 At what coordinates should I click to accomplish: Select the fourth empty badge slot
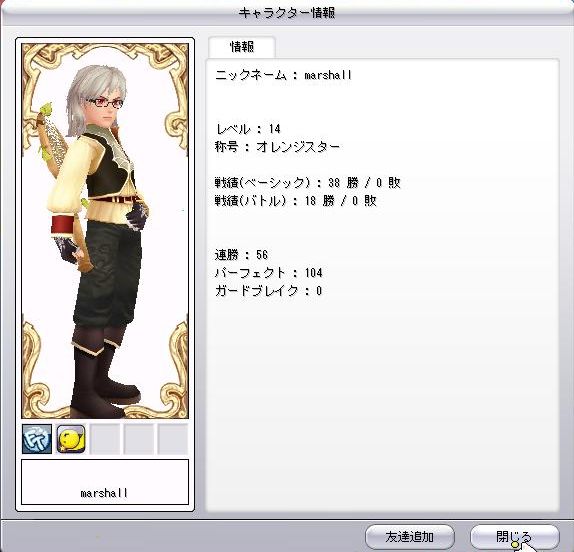[138, 439]
